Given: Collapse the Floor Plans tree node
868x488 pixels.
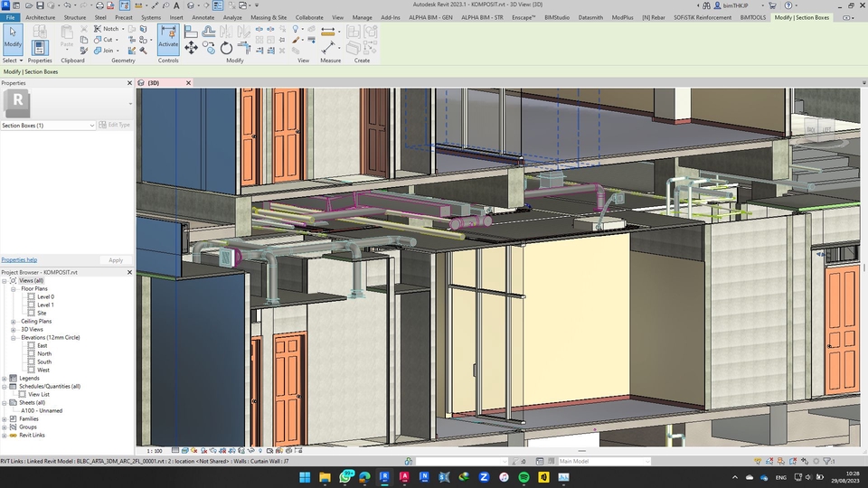Looking at the screenshot, I should pos(14,288).
